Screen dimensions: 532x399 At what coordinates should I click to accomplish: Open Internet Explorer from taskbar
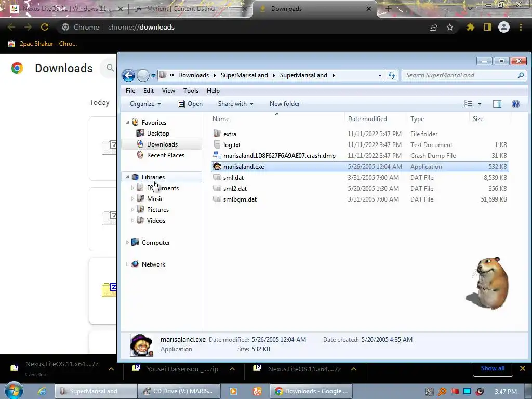point(42,391)
